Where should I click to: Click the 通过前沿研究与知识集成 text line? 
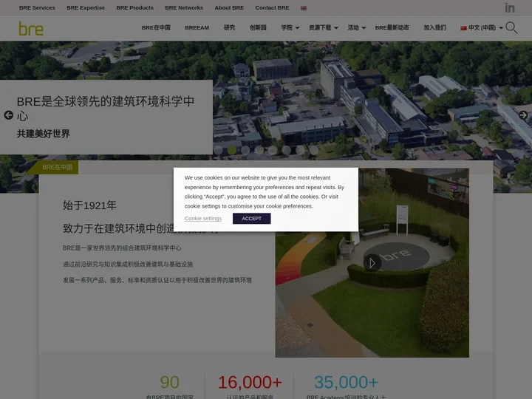128,264
